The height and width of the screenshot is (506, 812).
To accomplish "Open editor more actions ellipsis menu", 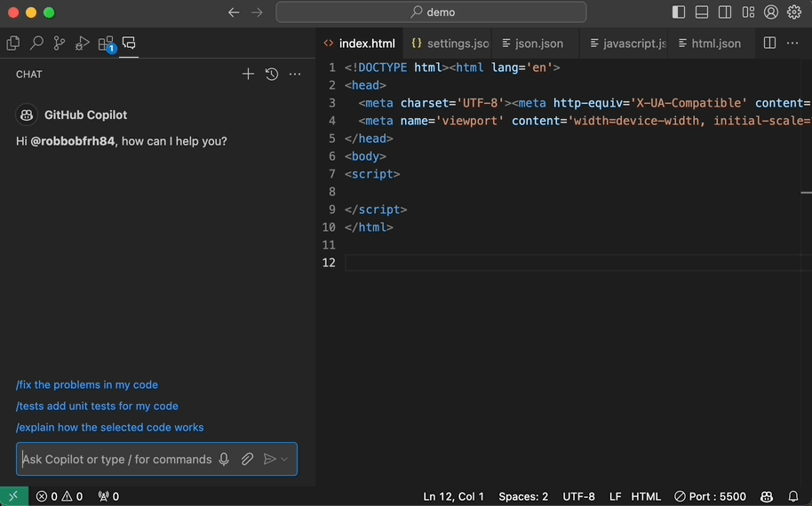I will coord(792,43).
